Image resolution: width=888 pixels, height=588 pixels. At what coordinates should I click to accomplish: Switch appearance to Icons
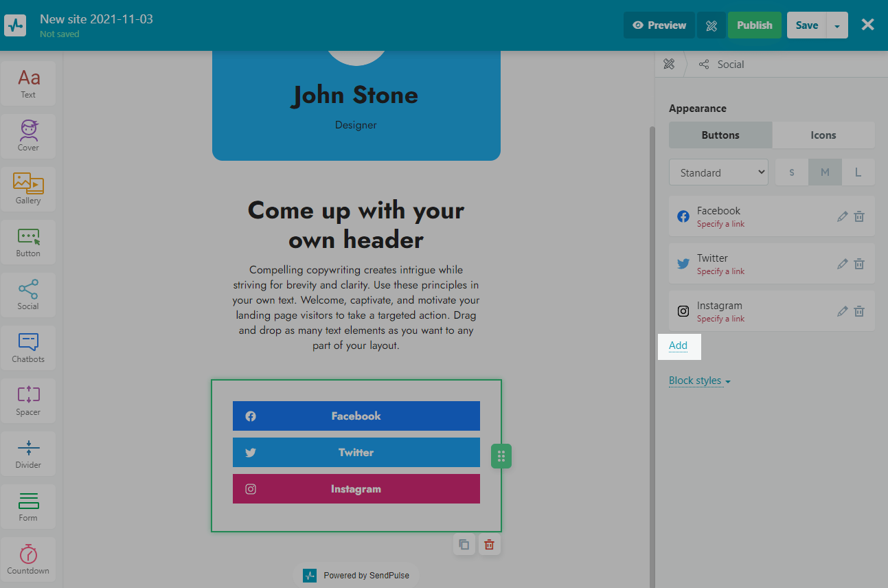tap(823, 135)
